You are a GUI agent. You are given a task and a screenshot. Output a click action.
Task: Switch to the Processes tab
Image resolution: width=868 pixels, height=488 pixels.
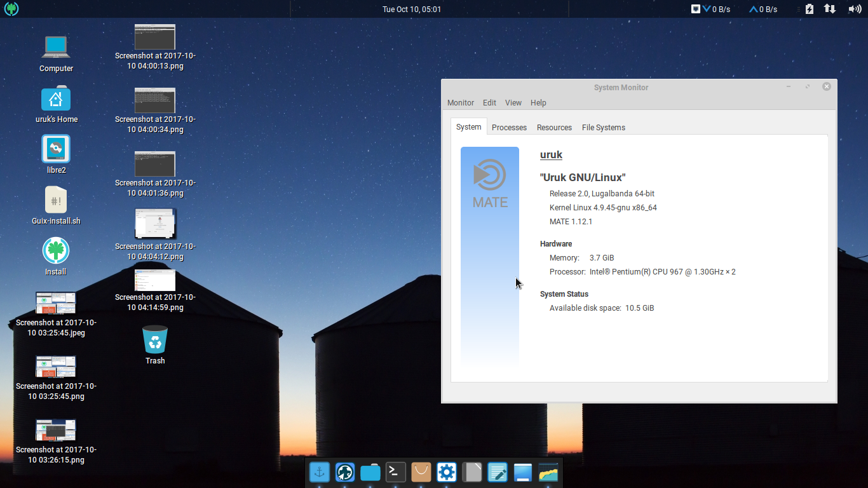point(509,127)
